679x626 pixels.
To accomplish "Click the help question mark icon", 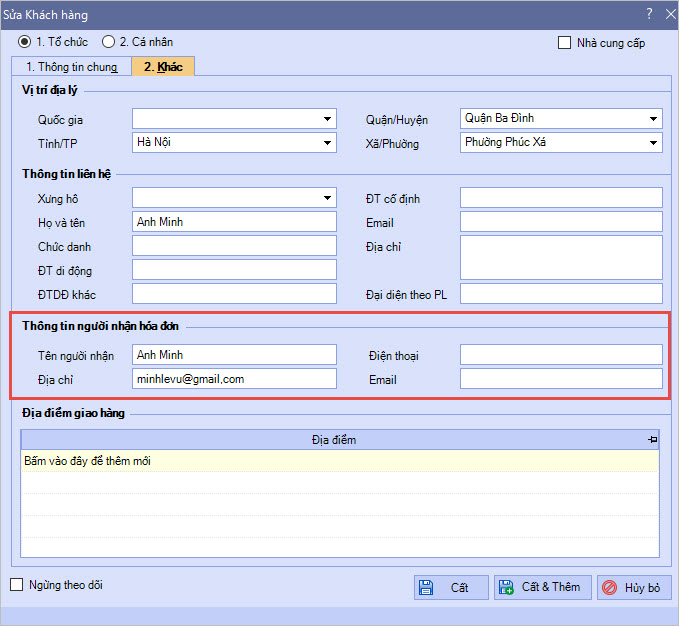I will (649, 14).
